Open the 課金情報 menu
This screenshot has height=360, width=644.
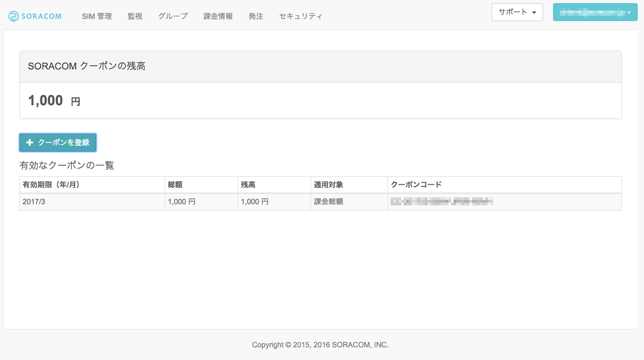[218, 16]
